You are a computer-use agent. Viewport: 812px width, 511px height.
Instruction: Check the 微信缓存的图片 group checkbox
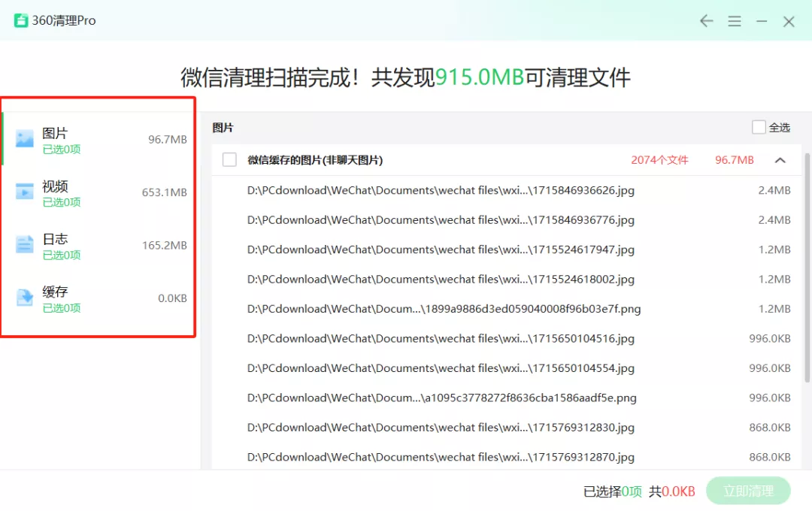[229, 159]
